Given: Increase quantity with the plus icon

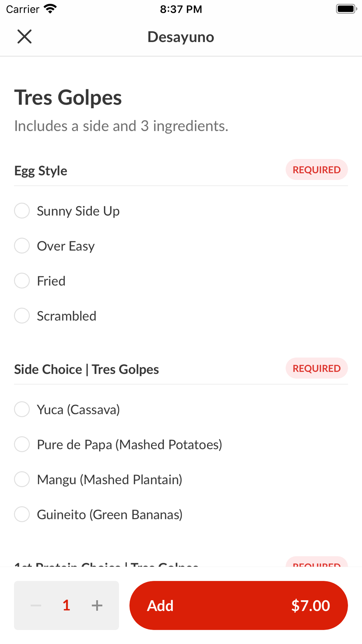Looking at the screenshot, I should coord(97,605).
